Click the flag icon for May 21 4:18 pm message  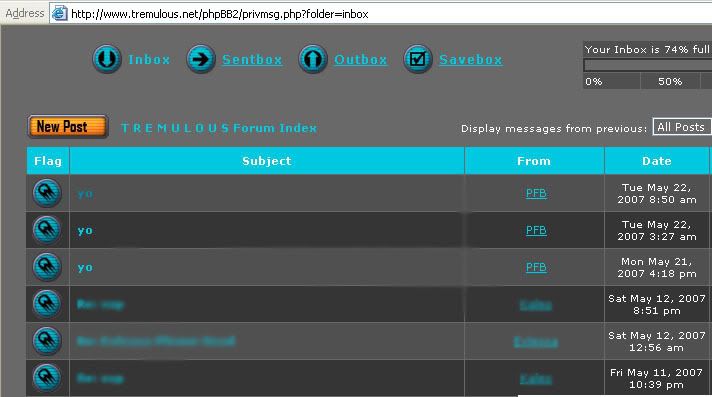pos(47,267)
